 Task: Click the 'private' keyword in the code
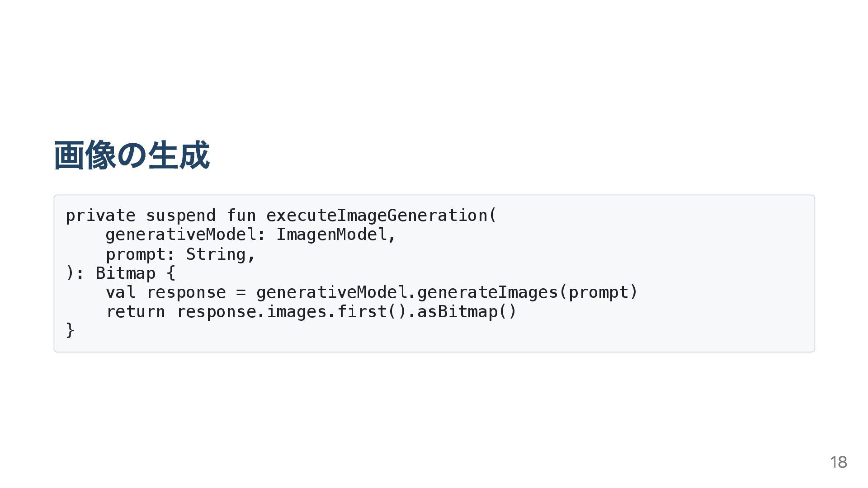click(100, 216)
